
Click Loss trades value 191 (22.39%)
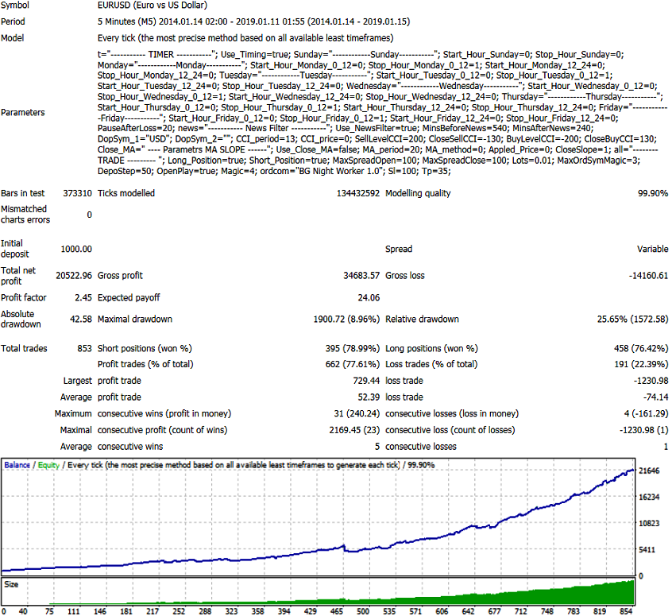(641, 364)
